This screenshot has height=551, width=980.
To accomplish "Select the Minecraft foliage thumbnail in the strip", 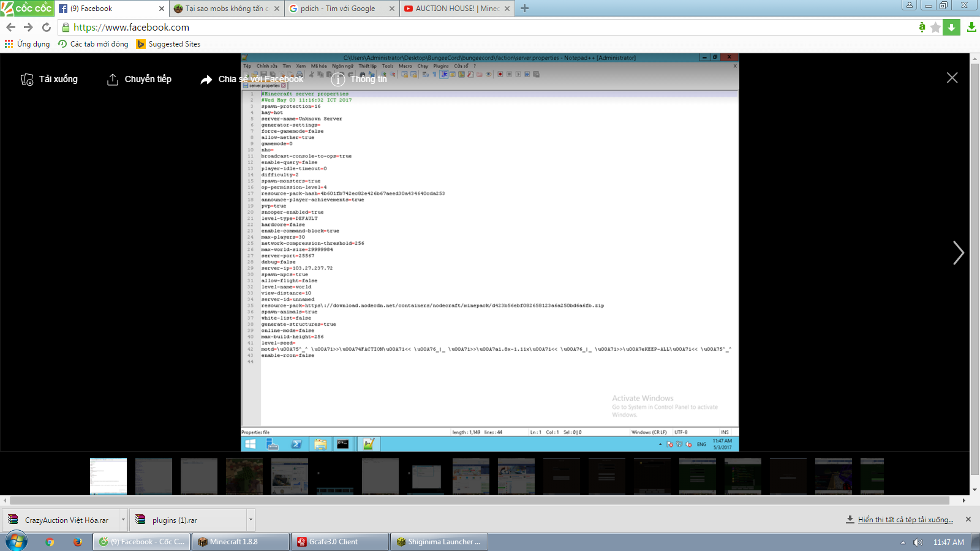I will [244, 476].
